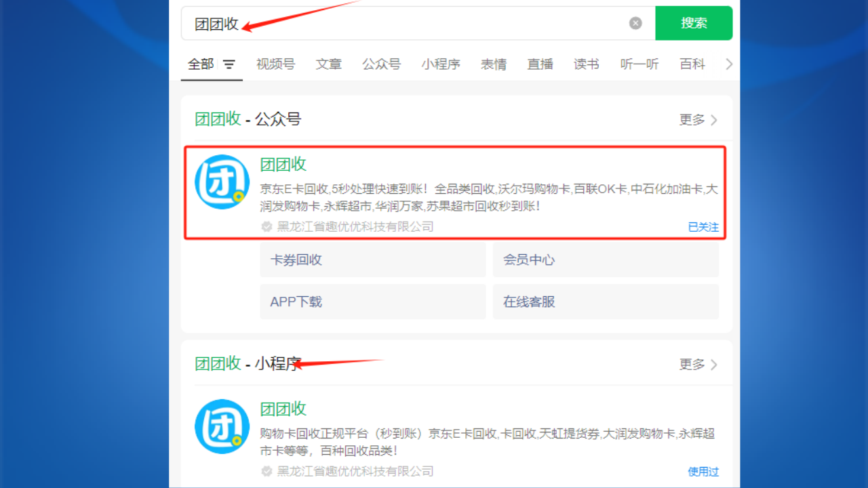Open 团团收 mini program logo
Screen dimensions: 868x488
222,426
